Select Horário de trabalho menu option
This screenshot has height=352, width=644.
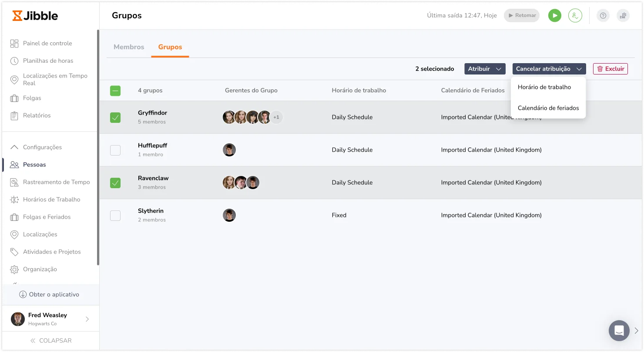pos(548,87)
